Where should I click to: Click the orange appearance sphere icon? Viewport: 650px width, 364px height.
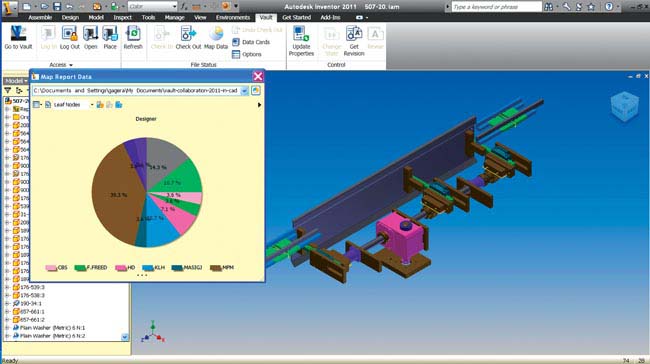point(226,6)
